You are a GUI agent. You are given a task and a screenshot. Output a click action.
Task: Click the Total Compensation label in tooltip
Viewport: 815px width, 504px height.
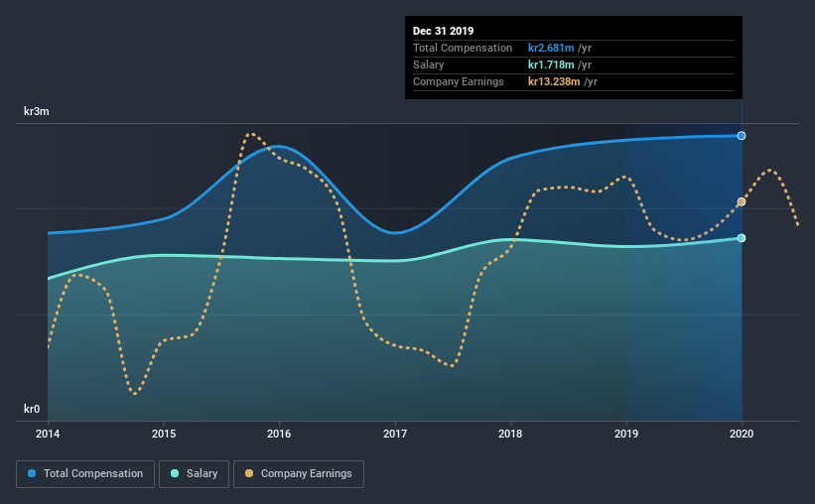463,48
